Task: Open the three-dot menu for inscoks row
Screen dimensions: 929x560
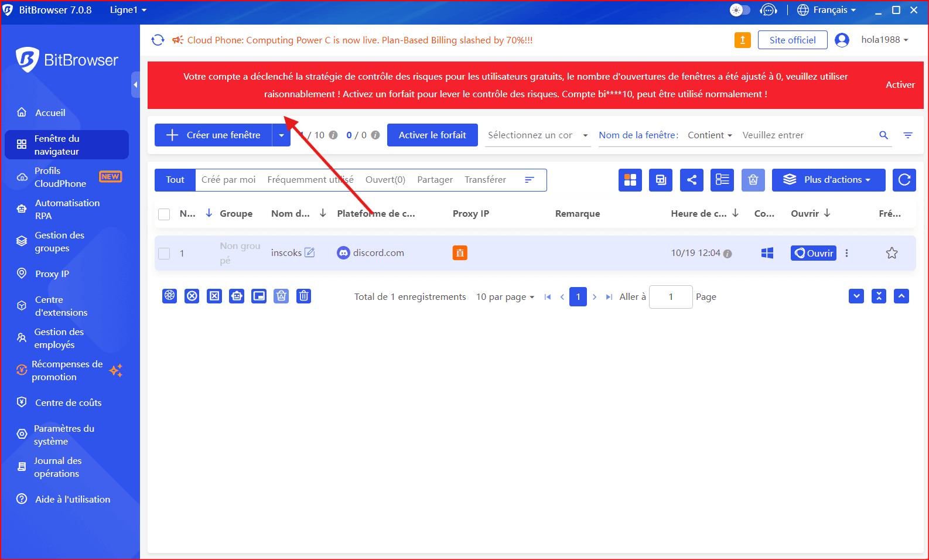Action: pos(846,253)
